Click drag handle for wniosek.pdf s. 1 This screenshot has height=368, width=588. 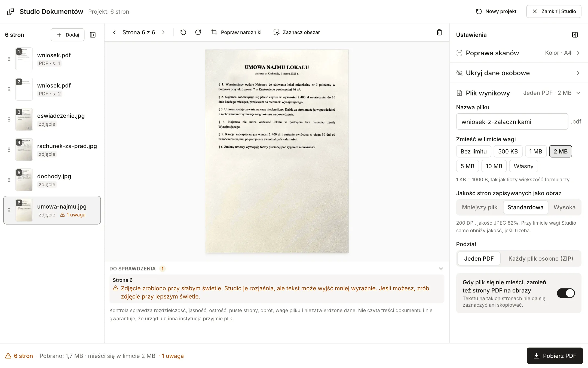point(9,59)
